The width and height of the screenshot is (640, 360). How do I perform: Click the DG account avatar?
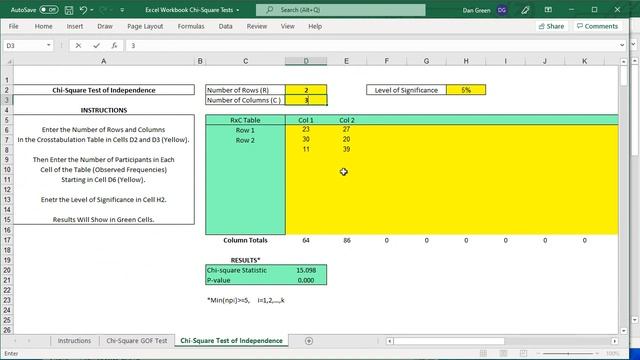[x=502, y=10]
